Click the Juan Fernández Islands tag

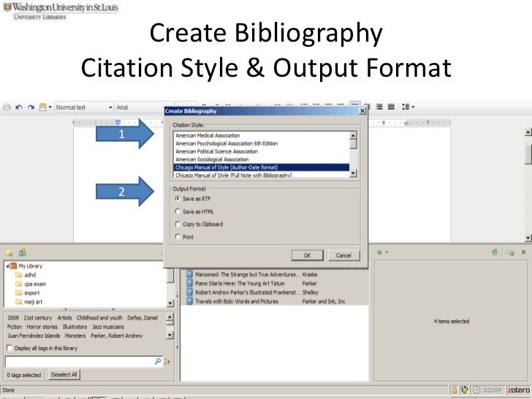tap(34, 335)
